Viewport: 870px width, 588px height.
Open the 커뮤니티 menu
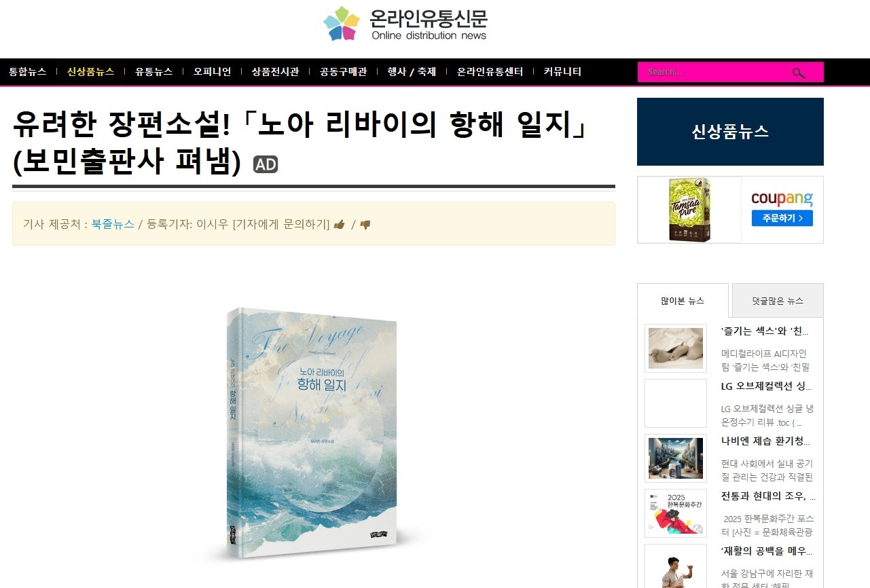[562, 72]
